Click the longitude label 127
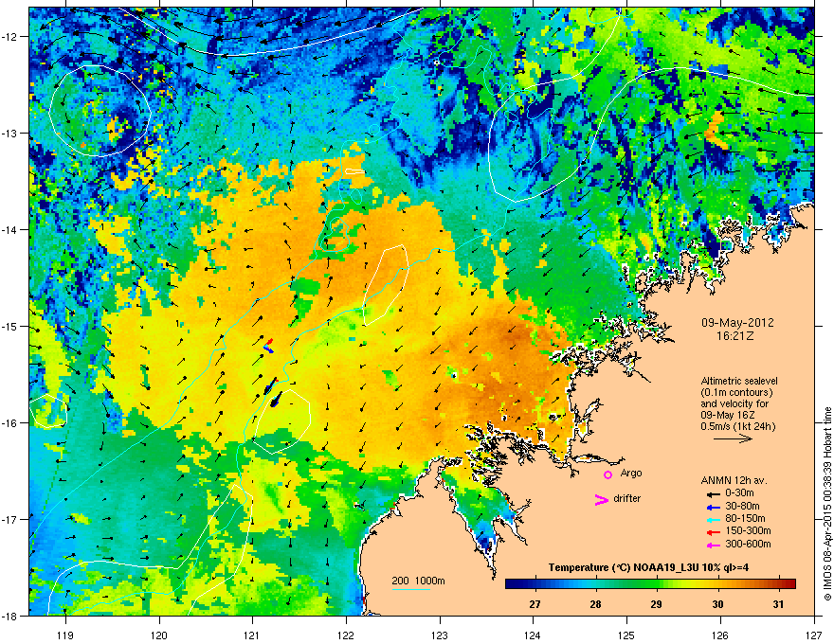 [x=814, y=635]
